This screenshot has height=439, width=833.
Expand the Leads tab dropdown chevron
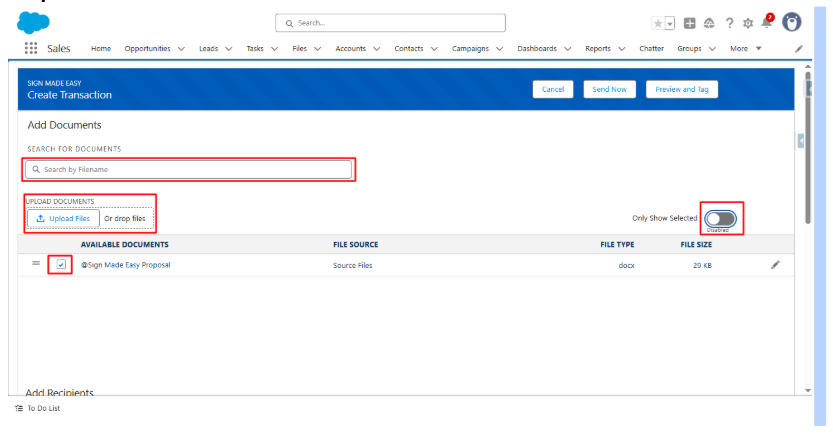(x=228, y=49)
